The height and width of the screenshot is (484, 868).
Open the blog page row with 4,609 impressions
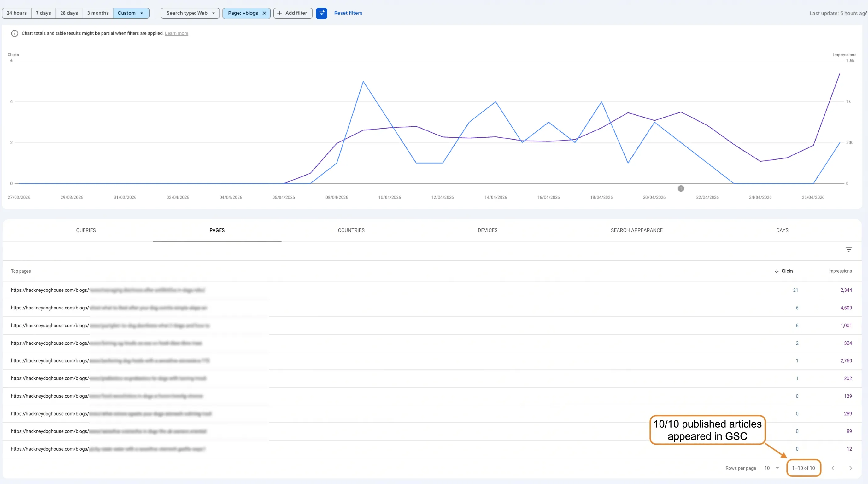tap(432, 308)
